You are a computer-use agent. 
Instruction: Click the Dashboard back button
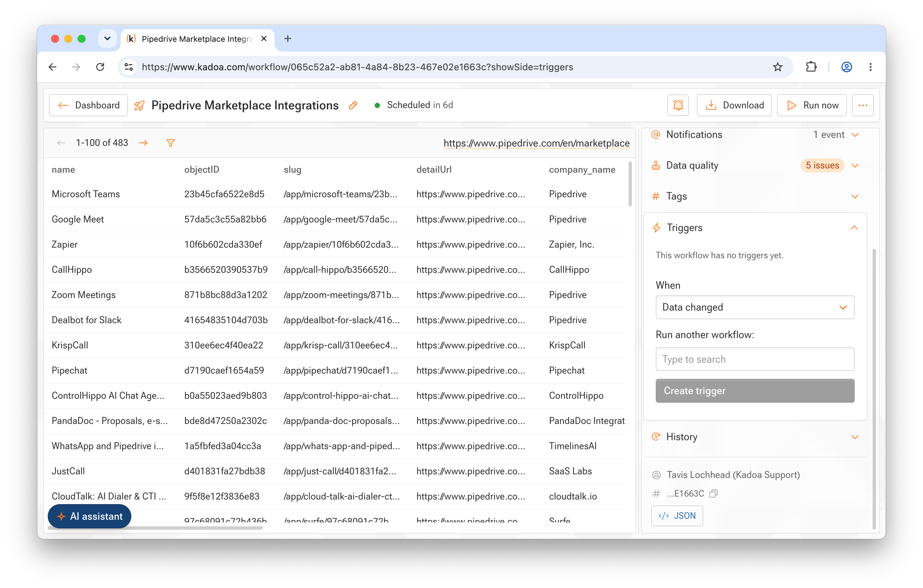click(88, 105)
